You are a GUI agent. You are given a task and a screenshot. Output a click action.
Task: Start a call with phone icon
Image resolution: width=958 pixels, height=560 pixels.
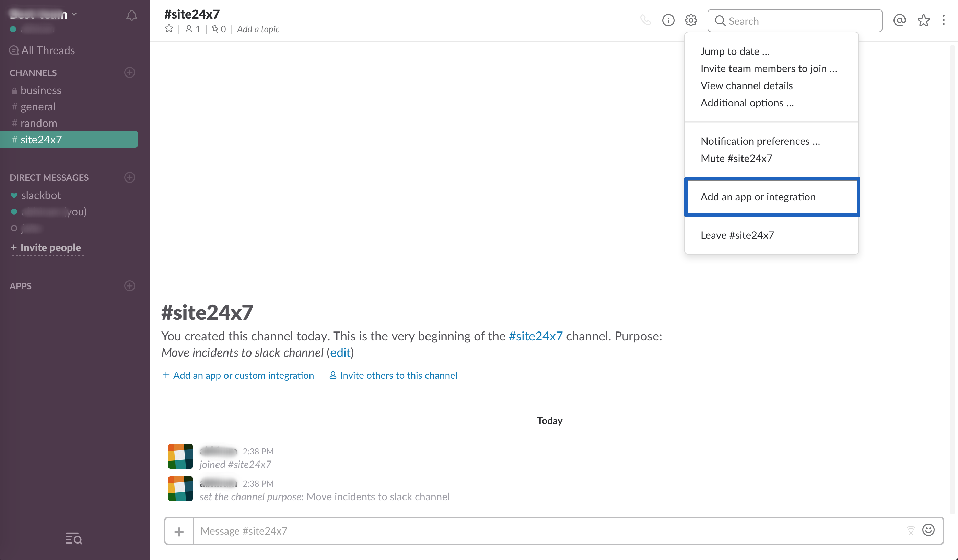(x=645, y=20)
